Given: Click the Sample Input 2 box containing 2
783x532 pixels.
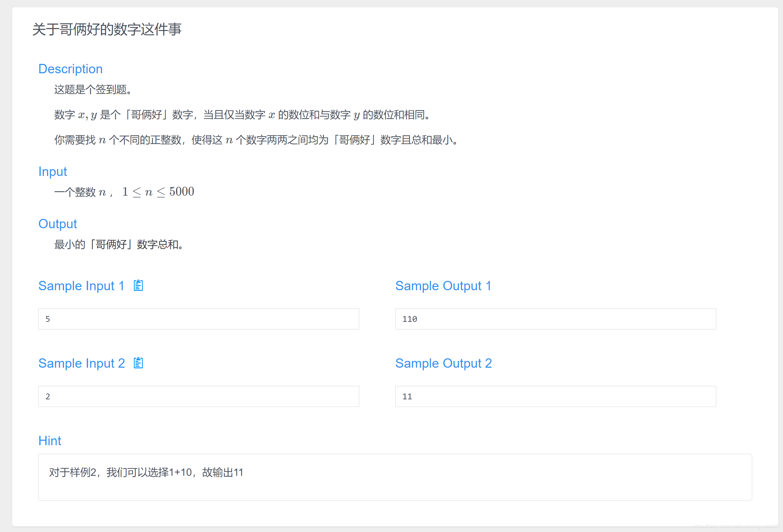Looking at the screenshot, I should coord(199,396).
